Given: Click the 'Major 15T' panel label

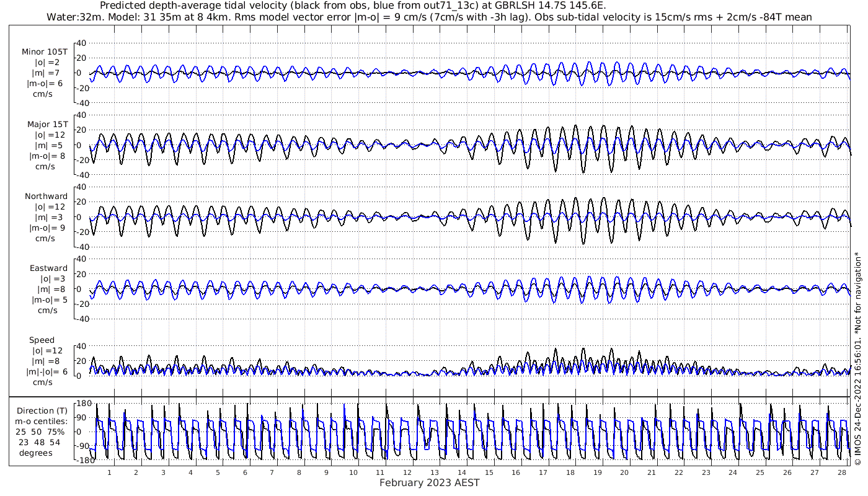Looking at the screenshot, I should (x=48, y=124).
